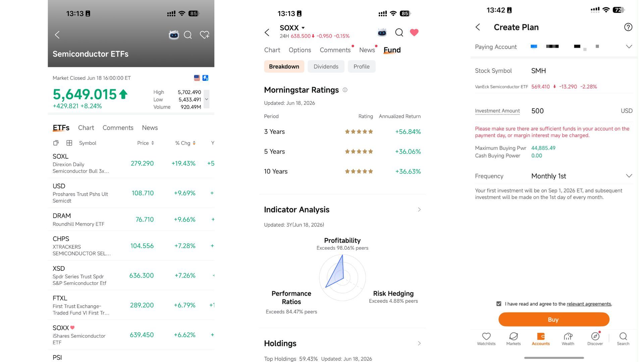Open the robot AI assistant on SOXX screen
The width and height of the screenshot is (644, 362).
[x=382, y=32]
